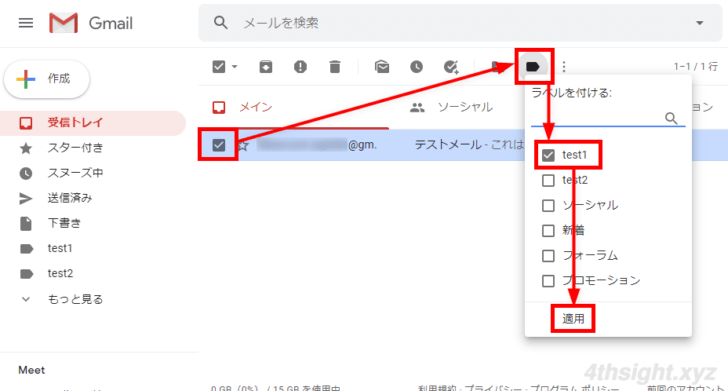Click the 1-1 / 1 行 page count
Image resolution: width=728 pixels, height=391 pixels.
pyautogui.click(x=696, y=67)
